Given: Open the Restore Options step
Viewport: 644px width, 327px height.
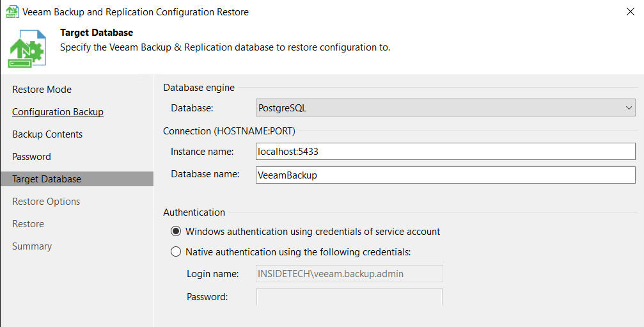Looking at the screenshot, I should (46, 202).
